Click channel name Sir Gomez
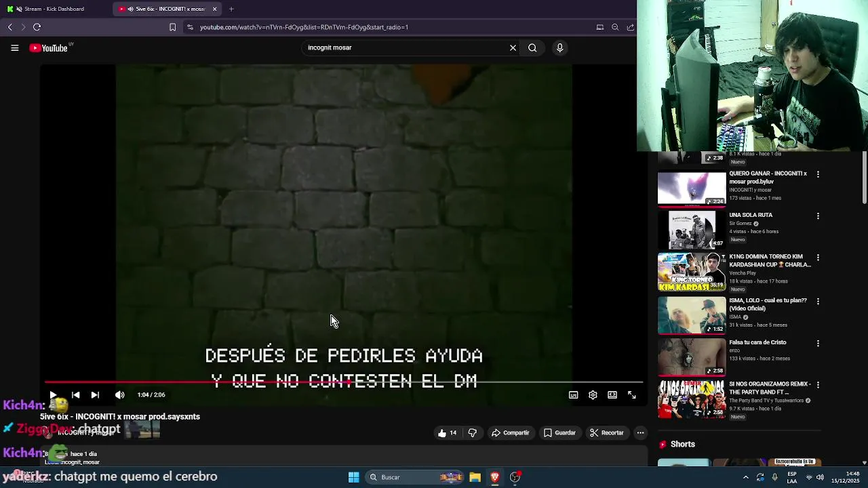Image resolution: width=868 pixels, height=488 pixels. point(741,224)
